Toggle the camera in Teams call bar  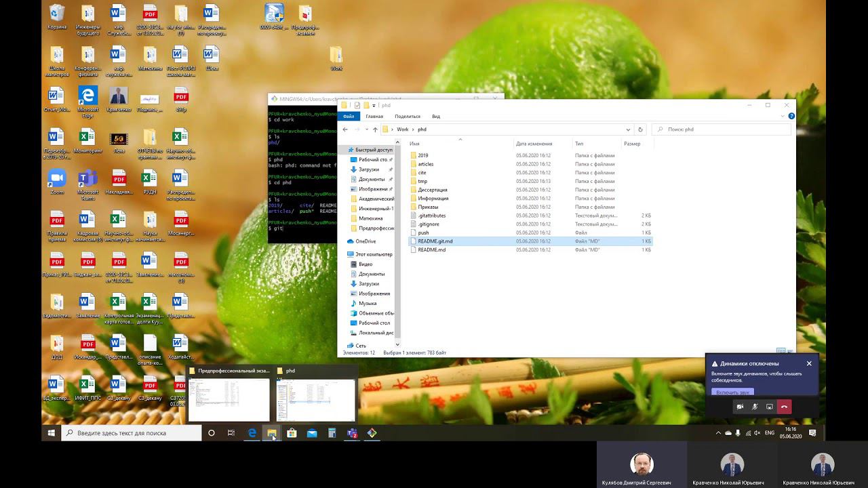(x=740, y=407)
